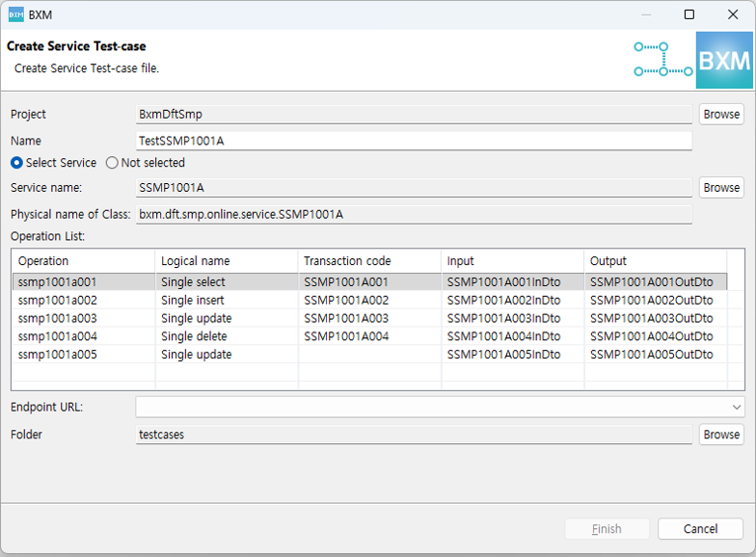Click output cell SSMP1001A003OutDto

pos(656,318)
